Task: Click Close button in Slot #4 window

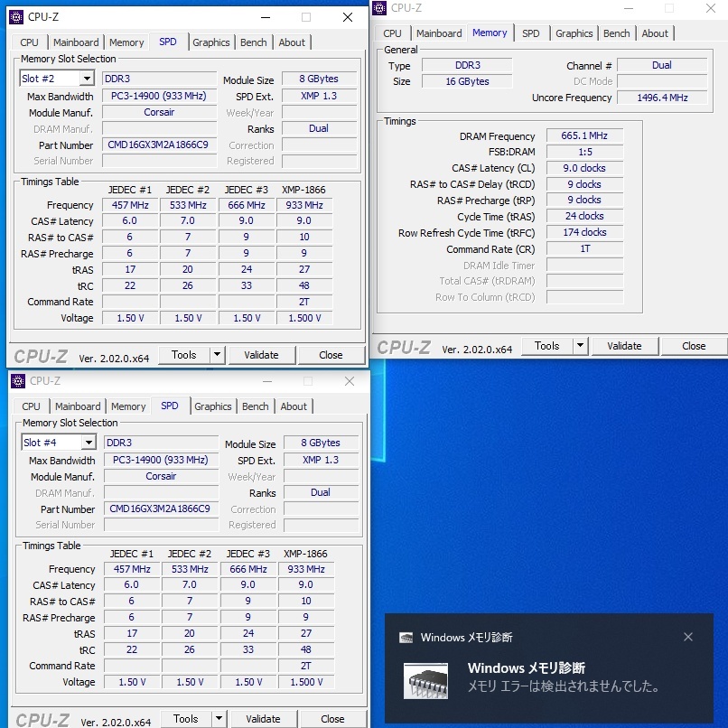Action: pyautogui.click(x=333, y=719)
